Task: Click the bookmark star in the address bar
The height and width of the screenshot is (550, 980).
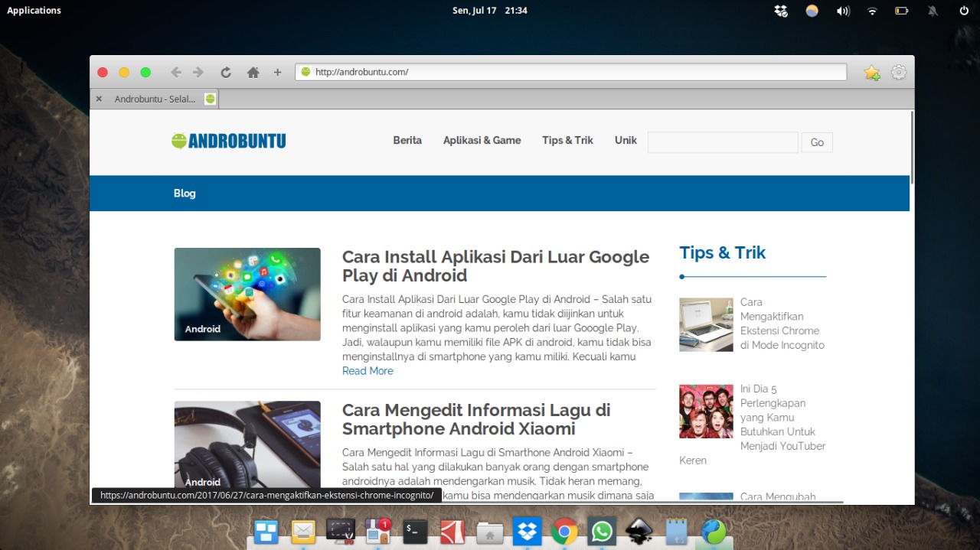Action: point(871,72)
